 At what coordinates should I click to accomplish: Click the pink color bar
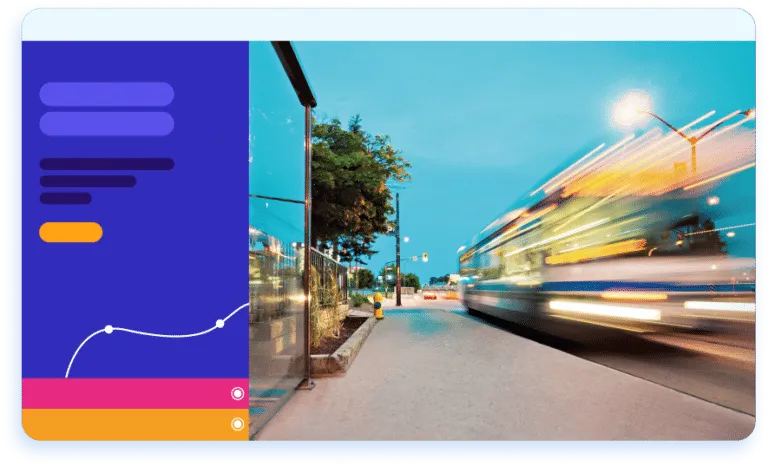(135, 393)
